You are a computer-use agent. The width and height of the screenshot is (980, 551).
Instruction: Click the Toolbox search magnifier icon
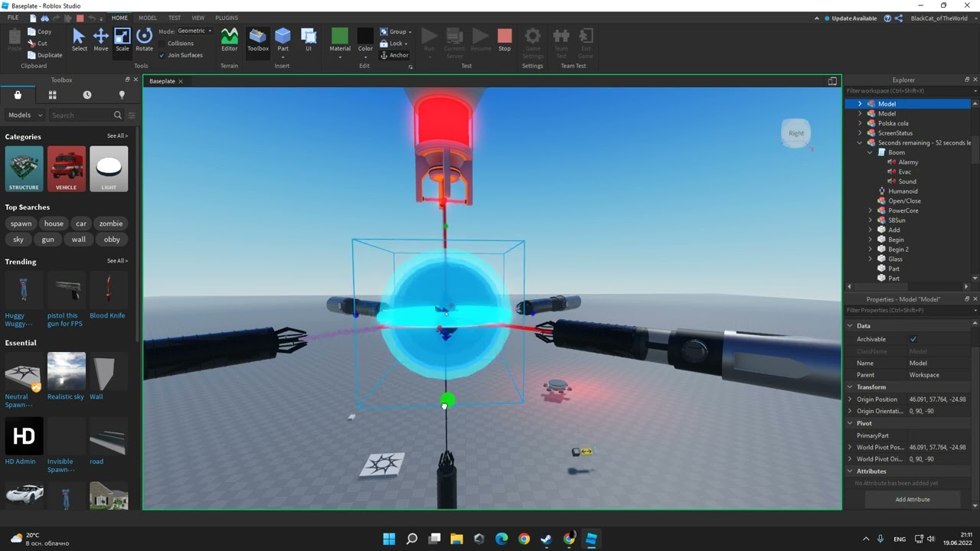[x=118, y=116]
